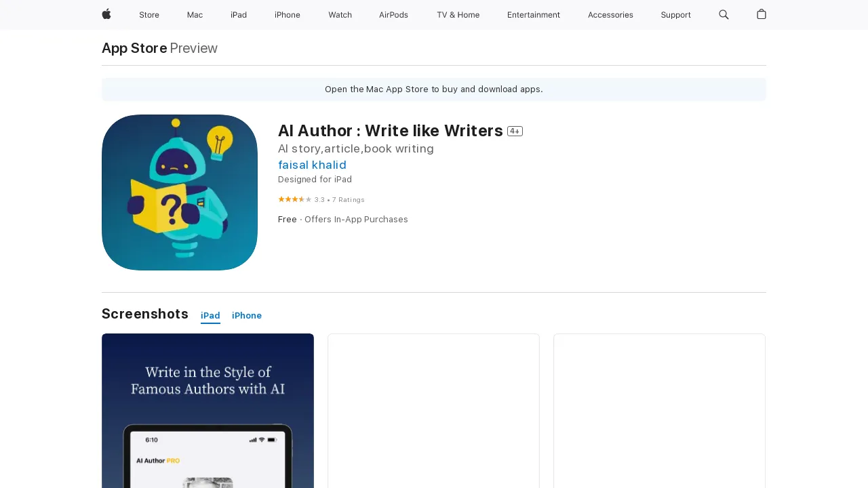868x488 pixels.
Task: Click the AI Author robot app icon
Action: (x=180, y=192)
